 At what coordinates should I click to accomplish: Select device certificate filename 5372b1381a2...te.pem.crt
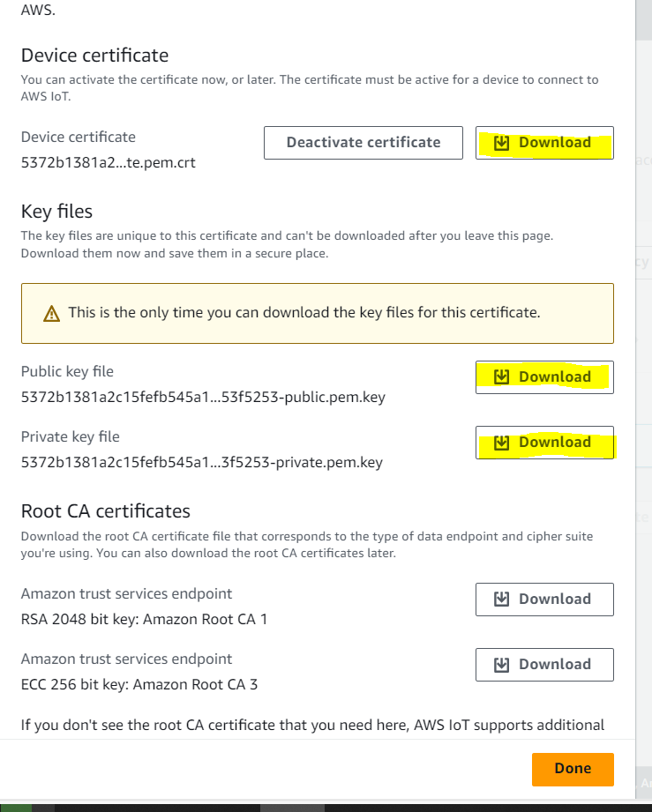click(x=108, y=162)
